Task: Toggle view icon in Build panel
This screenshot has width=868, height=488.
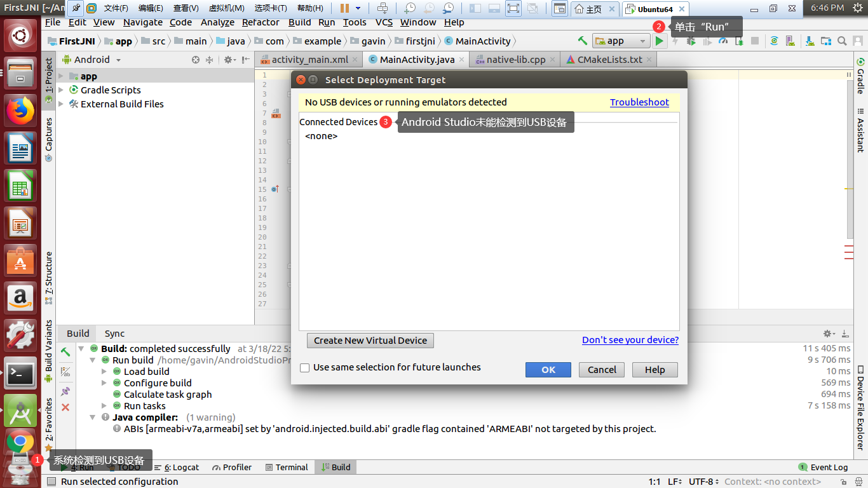Action: tap(65, 372)
